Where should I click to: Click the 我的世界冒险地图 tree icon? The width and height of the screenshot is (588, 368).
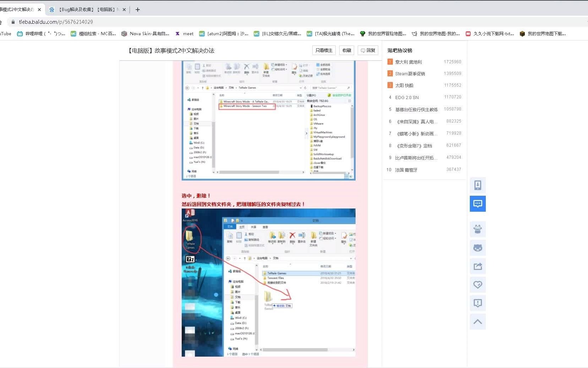pos(362,34)
